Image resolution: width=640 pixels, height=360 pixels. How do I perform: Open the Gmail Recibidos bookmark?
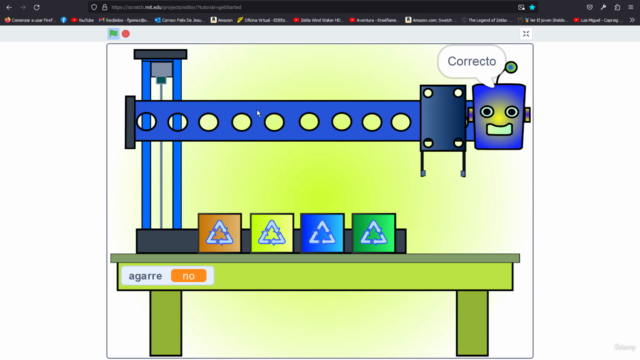click(x=124, y=20)
